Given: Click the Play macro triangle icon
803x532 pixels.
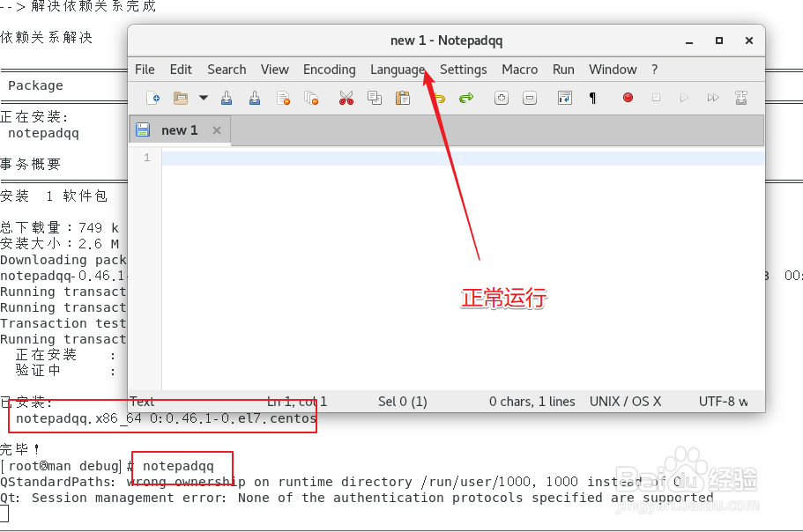Looking at the screenshot, I should [x=684, y=97].
